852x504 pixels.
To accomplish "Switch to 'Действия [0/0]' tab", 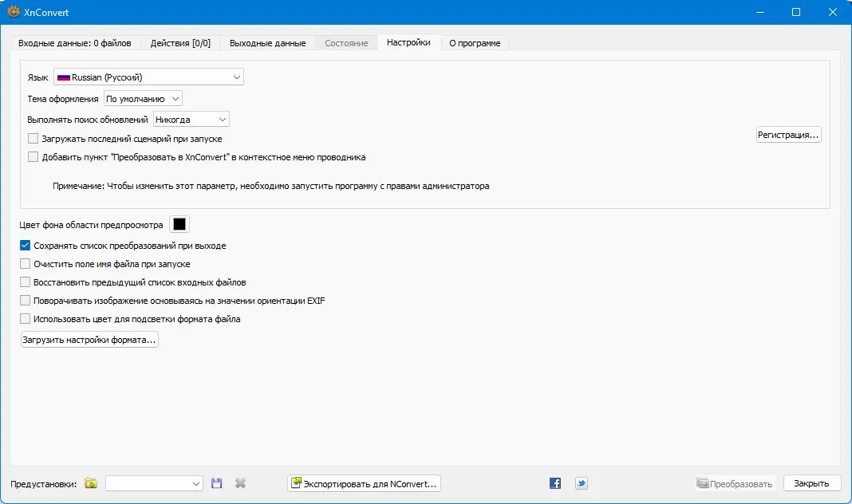I will pyautogui.click(x=180, y=43).
